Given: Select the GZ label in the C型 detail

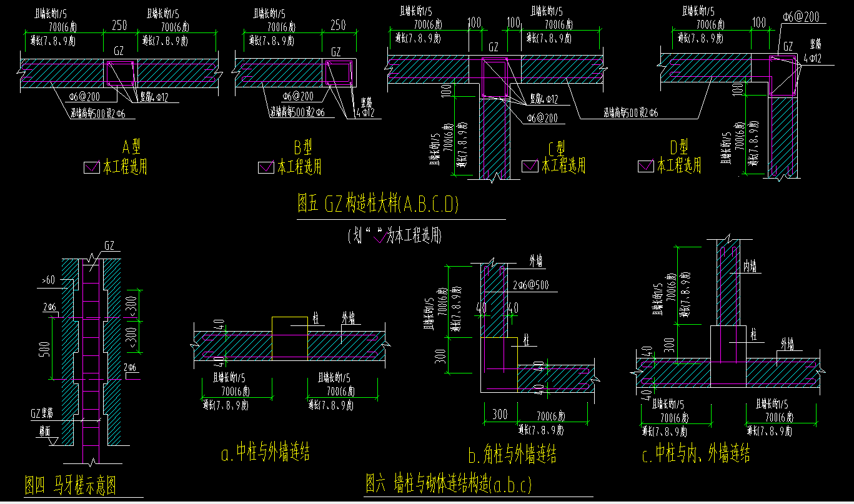Looking at the screenshot, I should click(494, 46).
